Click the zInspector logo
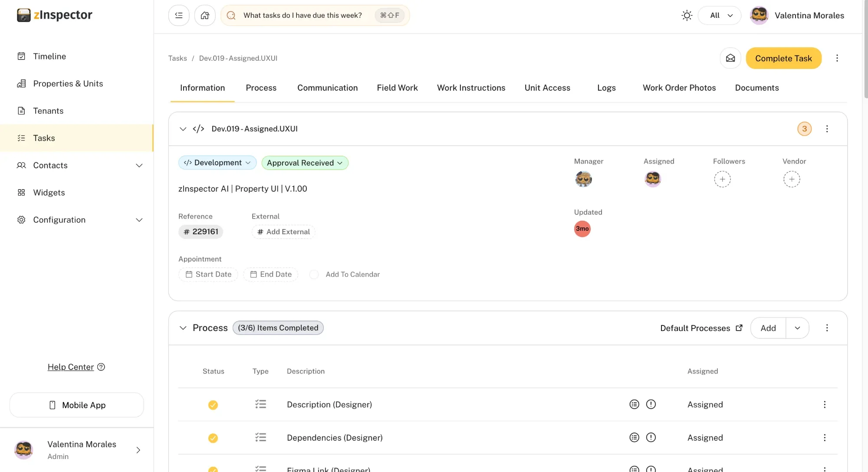The height and width of the screenshot is (472, 868). [54, 15]
